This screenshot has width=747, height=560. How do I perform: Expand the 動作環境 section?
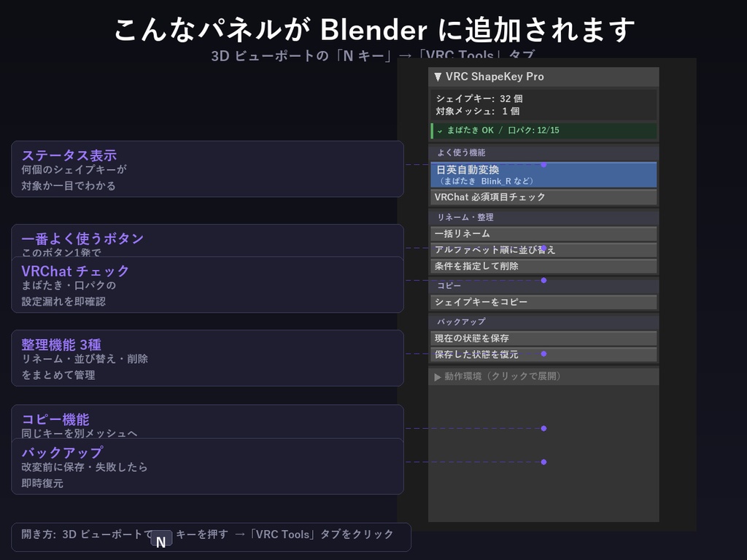[543, 376]
